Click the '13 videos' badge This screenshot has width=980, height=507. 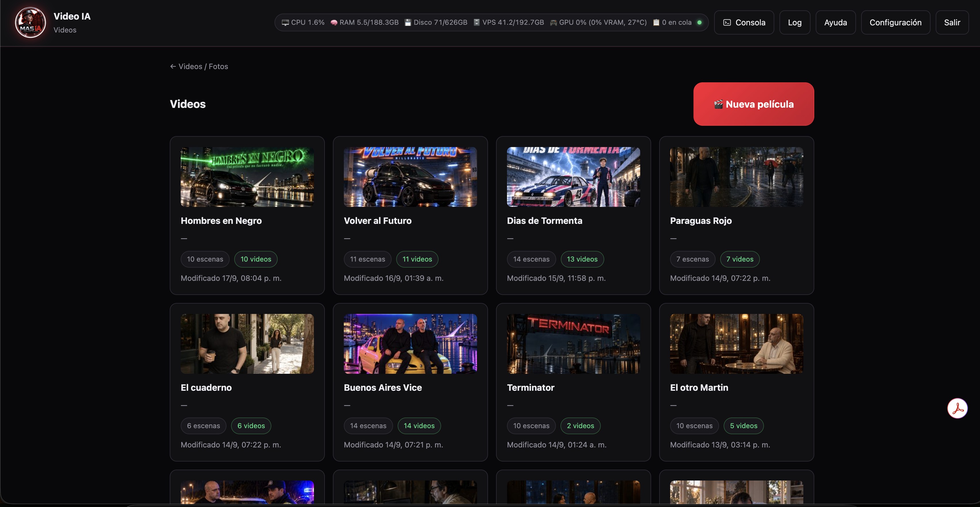582,259
